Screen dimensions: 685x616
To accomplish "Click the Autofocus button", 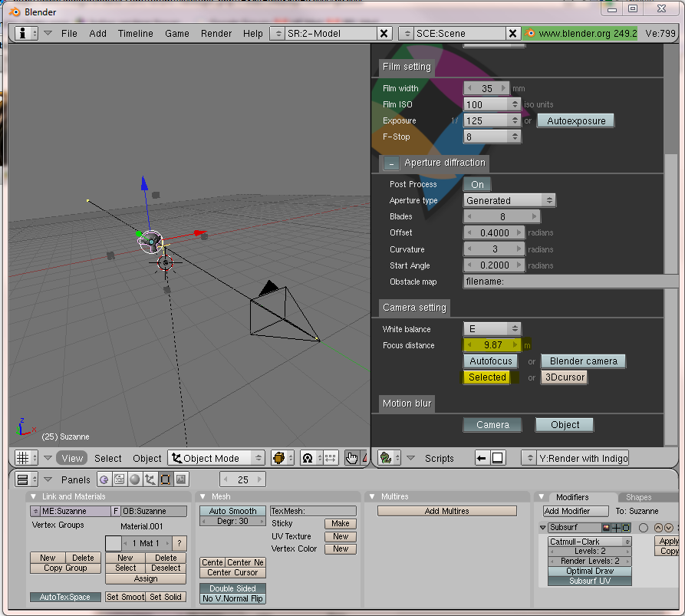I will [491, 361].
